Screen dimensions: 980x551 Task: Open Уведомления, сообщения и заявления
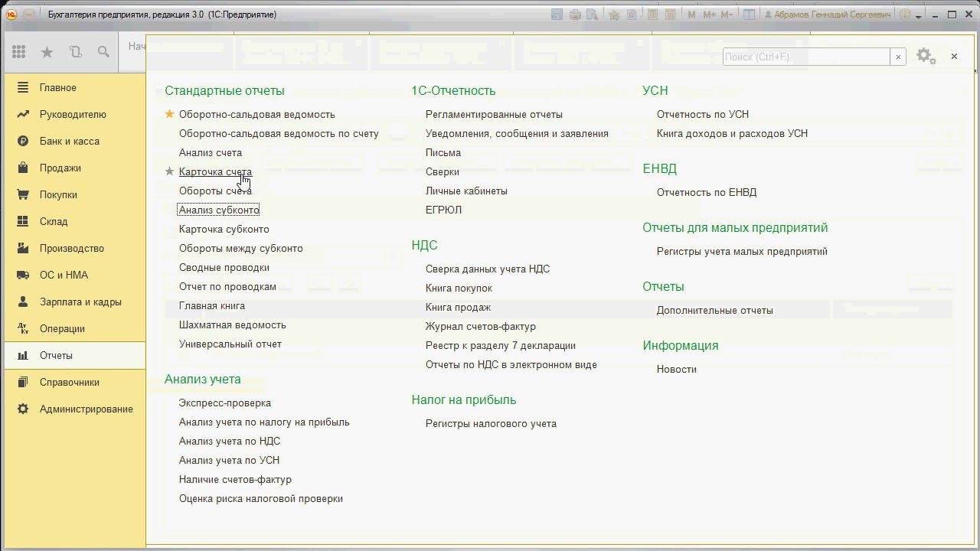[x=517, y=133]
